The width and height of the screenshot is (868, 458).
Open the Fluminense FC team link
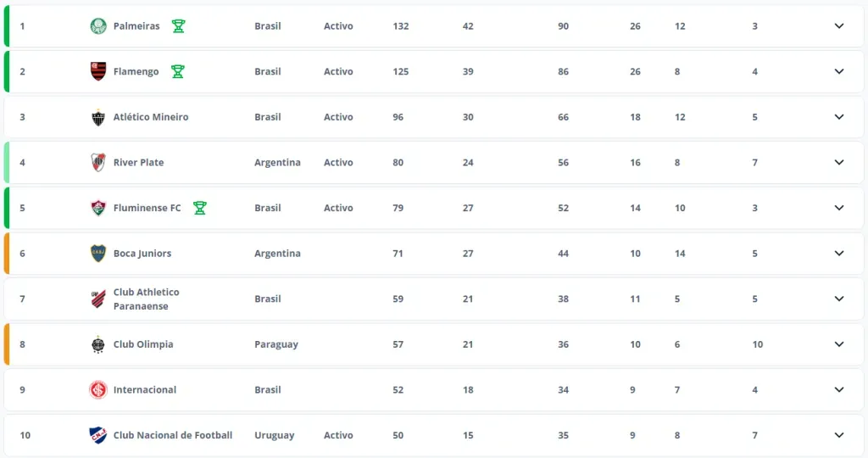click(147, 208)
